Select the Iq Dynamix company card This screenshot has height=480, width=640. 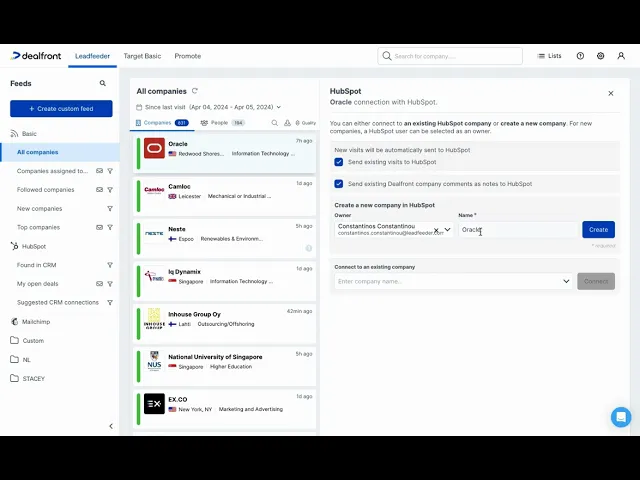(224, 281)
